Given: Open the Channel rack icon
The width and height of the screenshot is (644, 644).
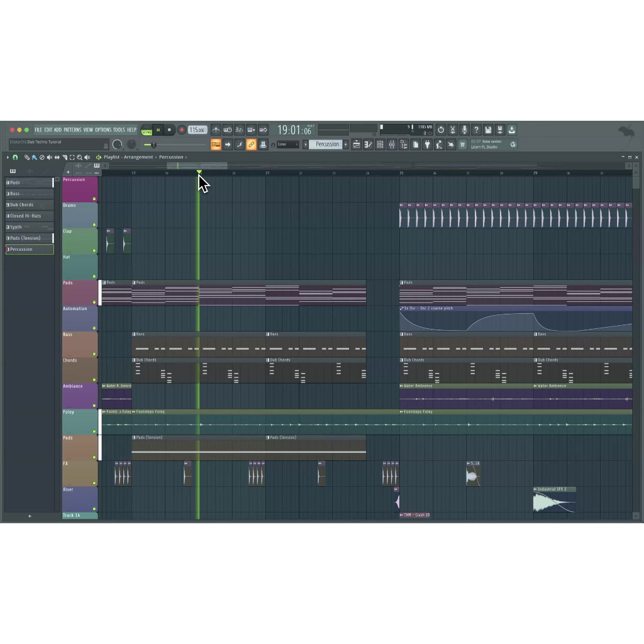Looking at the screenshot, I should [x=380, y=145].
